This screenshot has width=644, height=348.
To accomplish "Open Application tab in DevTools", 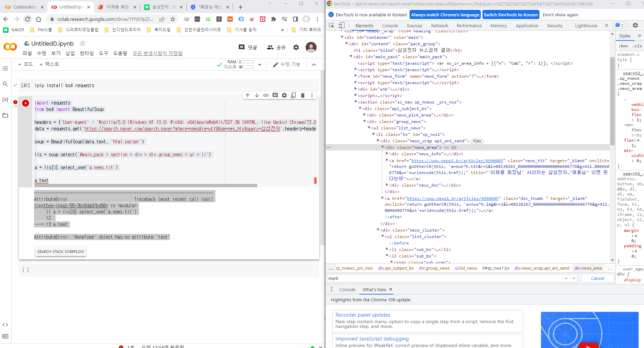I will tap(527, 26).
